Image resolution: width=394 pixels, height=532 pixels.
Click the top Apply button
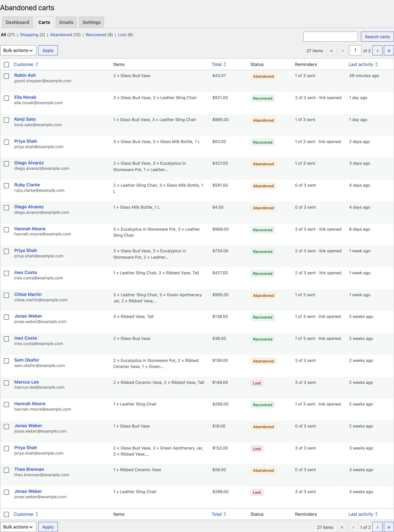[48, 50]
